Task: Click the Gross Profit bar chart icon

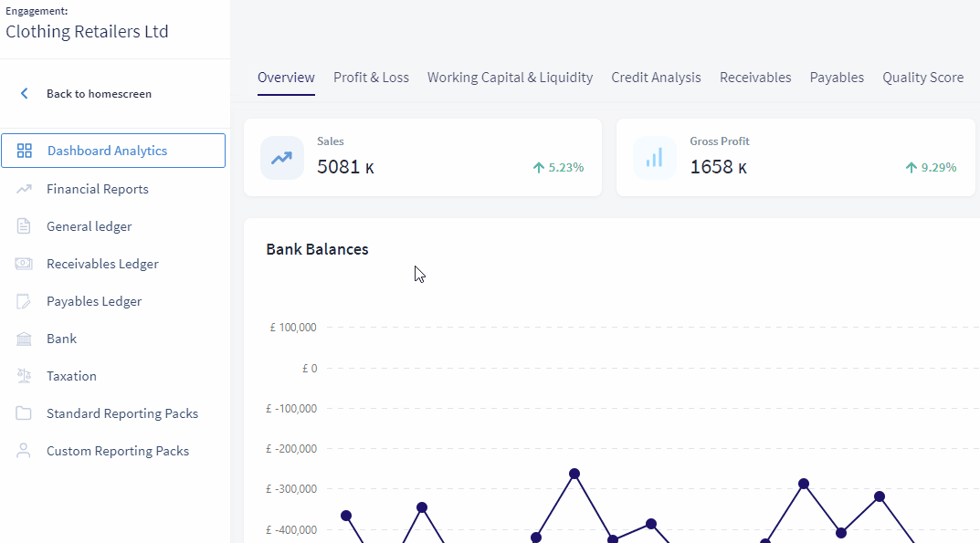Action: point(654,158)
